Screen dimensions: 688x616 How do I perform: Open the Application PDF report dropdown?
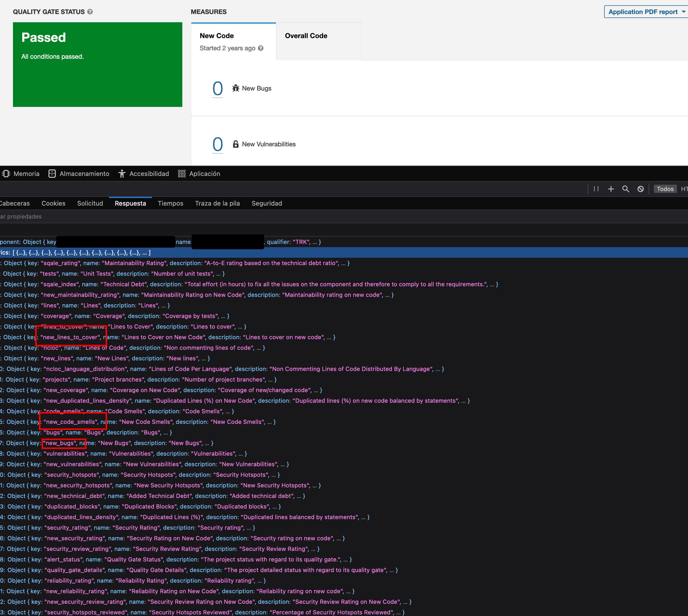pyautogui.click(x=645, y=11)
